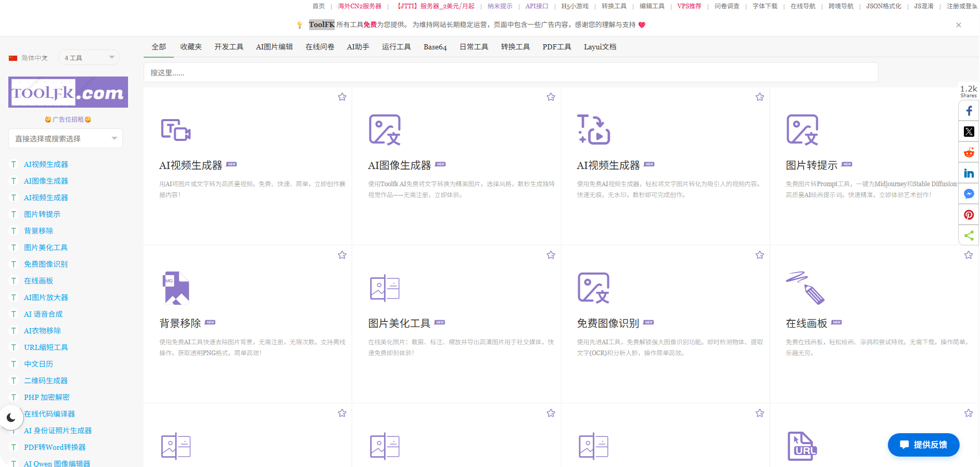Open sidebar item AI衣物移除
Screen dimensions: 980x467
pos(42,331)
